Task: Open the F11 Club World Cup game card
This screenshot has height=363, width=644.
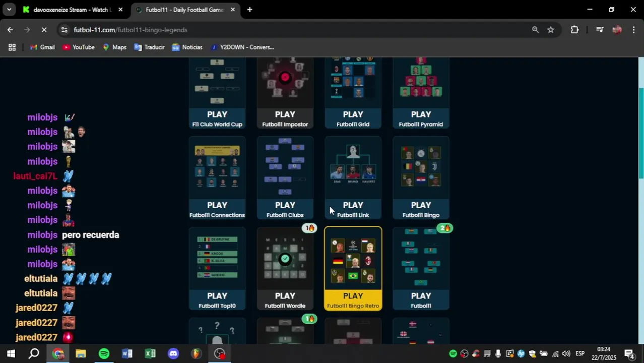Action: coord(217,93)
